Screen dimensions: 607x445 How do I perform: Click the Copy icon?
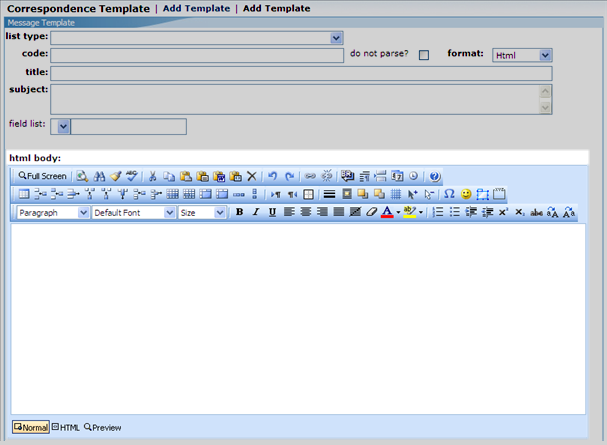169,176
